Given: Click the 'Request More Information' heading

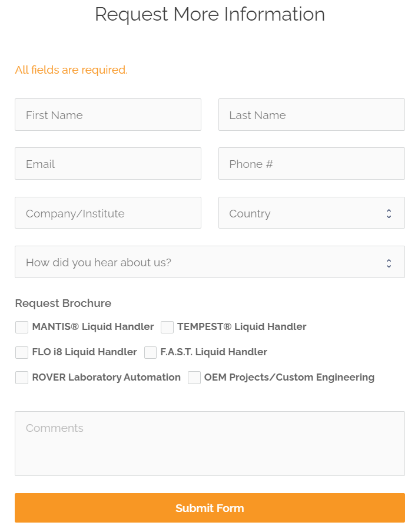Looking at the screenshot, I should 210,14.
